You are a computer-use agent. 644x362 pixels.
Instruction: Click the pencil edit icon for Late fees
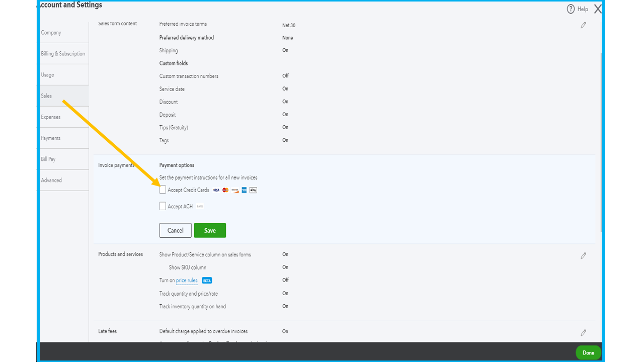(583, 332)
